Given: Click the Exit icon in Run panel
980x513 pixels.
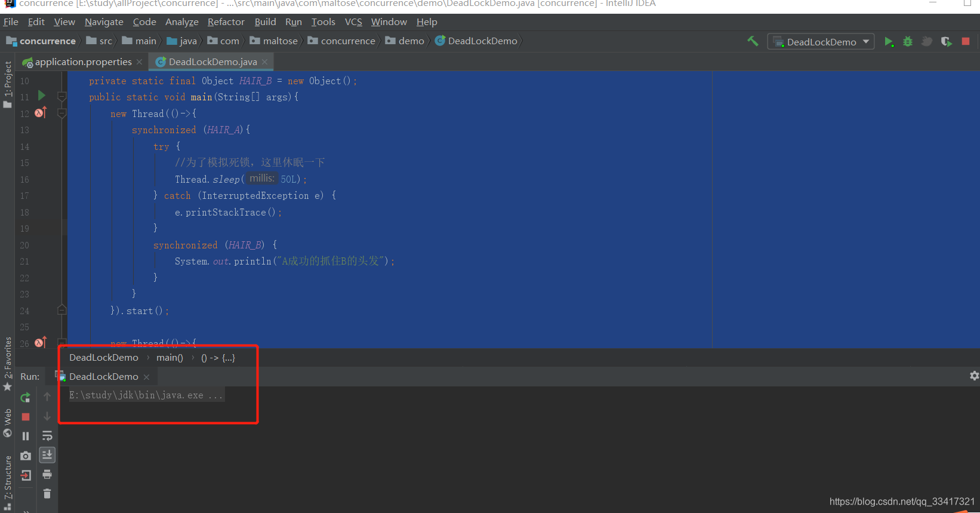Looking at the screenshot, I should click(x=26, y=475).
